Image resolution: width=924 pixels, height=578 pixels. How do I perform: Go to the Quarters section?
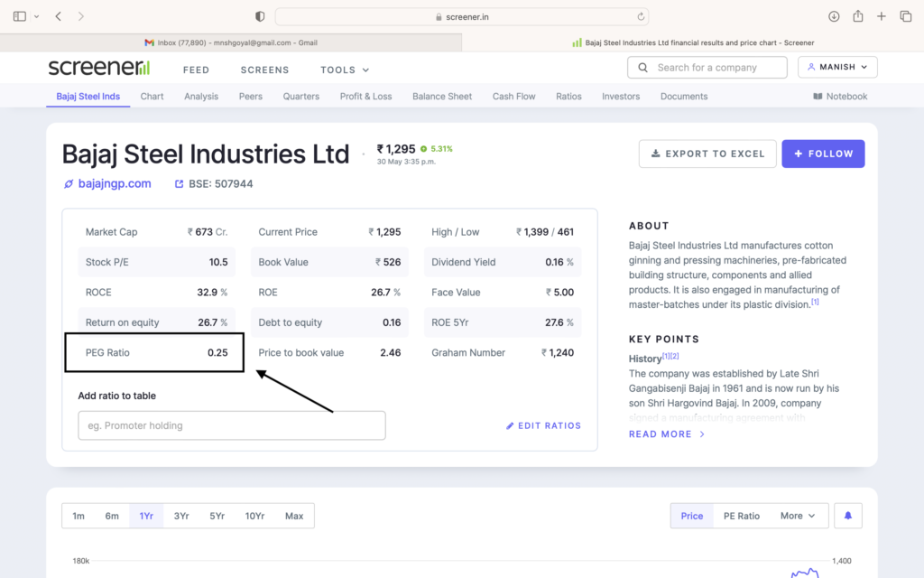(301, 96)
